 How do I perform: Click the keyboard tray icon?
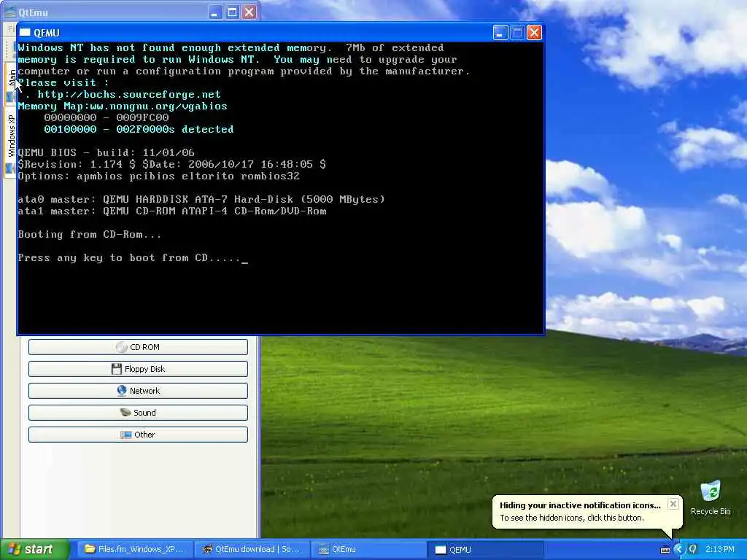(665, 550)
